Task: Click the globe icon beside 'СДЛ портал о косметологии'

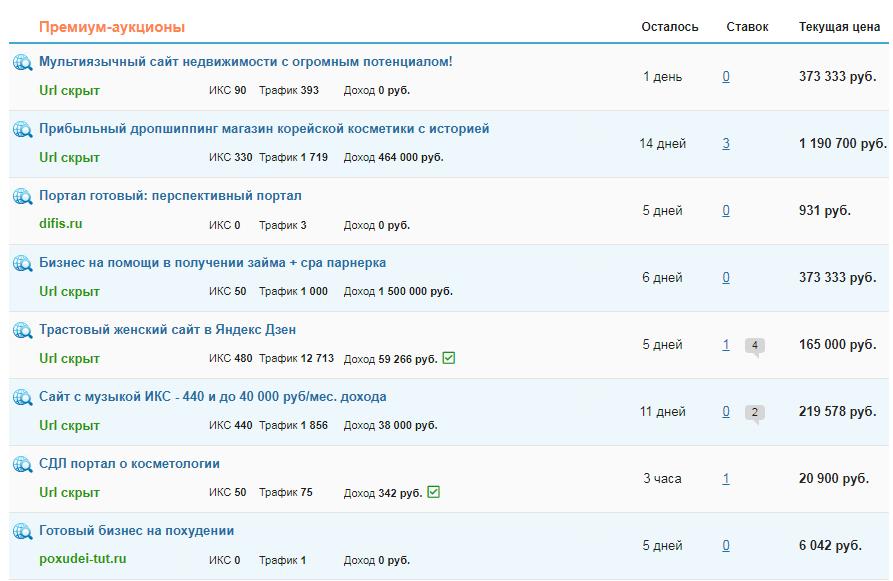Action: (23, 464)
